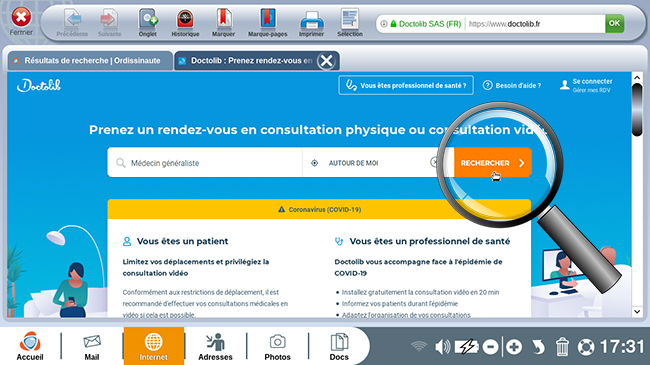Open the Mail application in dock
This screenshot has width=650, height=365.
(x=92, y=347)
